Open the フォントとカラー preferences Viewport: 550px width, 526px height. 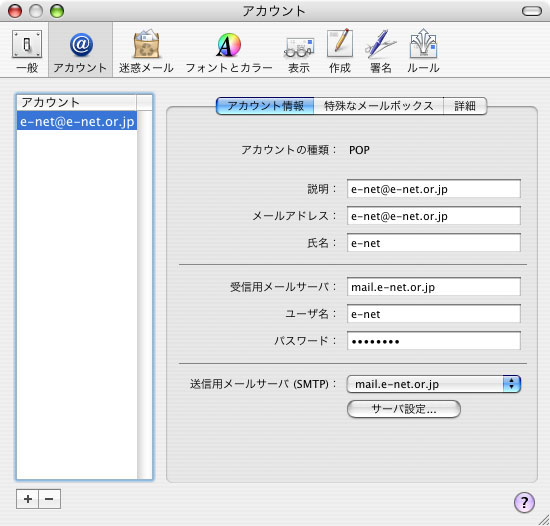tap(229, 51)
